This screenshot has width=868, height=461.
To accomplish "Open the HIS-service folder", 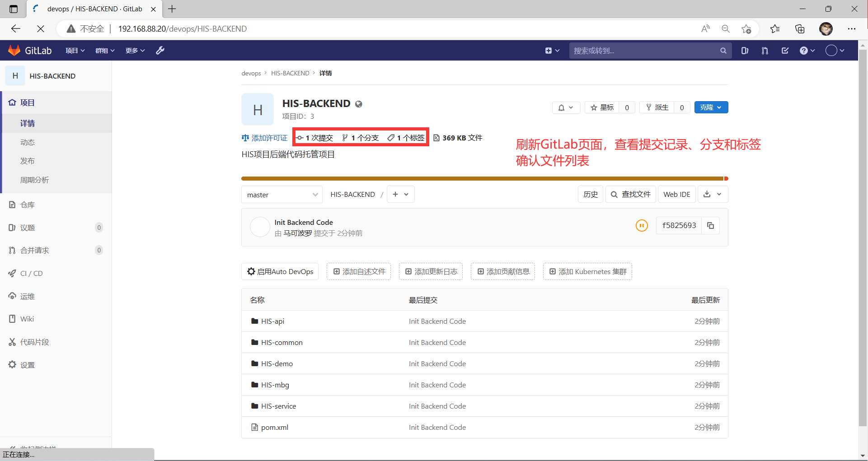I will click(x=278, y=406).
